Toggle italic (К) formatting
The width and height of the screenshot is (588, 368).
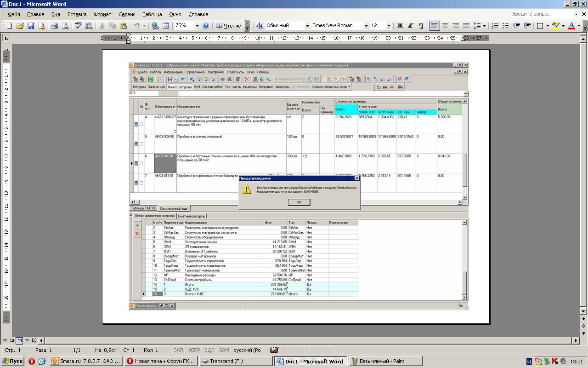pyautogui.click(x=410, y=26)
